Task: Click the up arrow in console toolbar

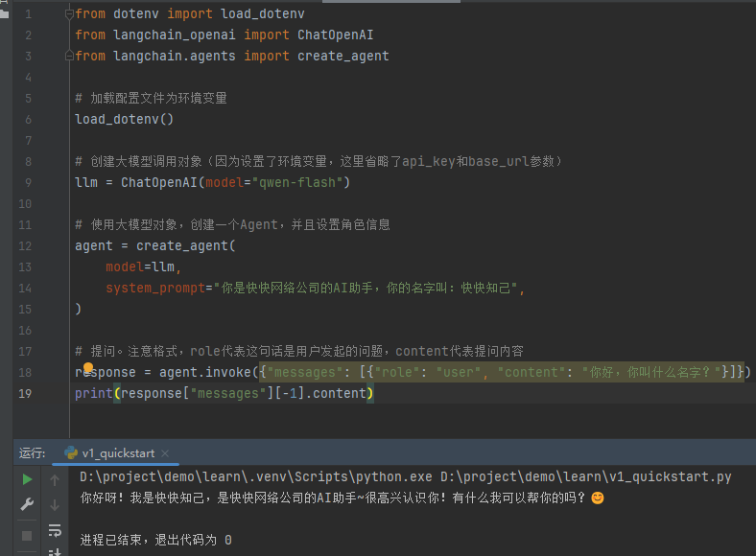Action: coord(55,479)
